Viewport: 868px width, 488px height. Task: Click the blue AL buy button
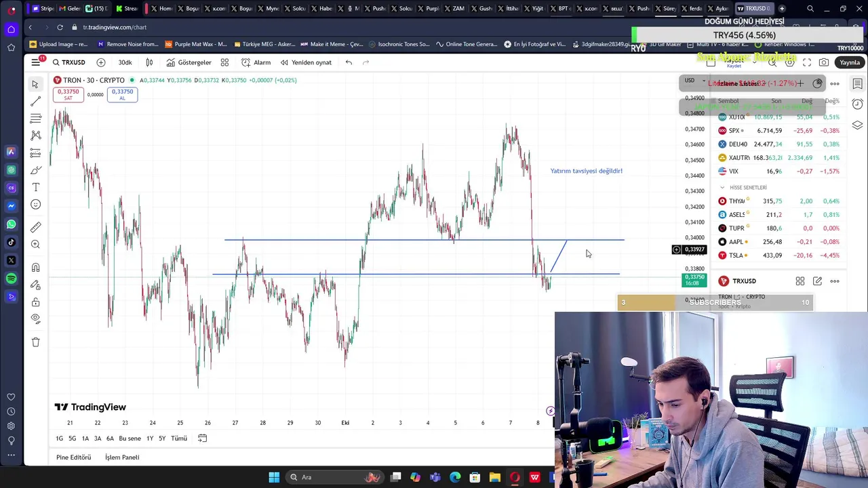point(122,95)
